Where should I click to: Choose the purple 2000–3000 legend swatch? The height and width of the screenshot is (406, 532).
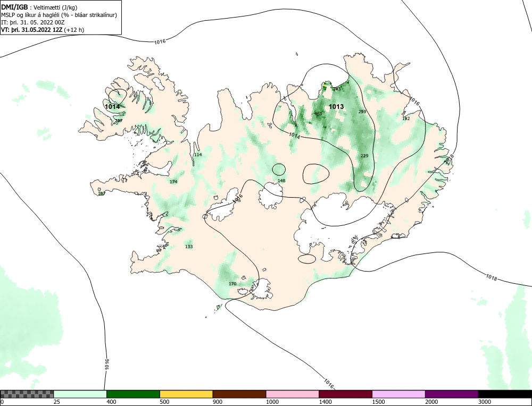coord(452,394)
